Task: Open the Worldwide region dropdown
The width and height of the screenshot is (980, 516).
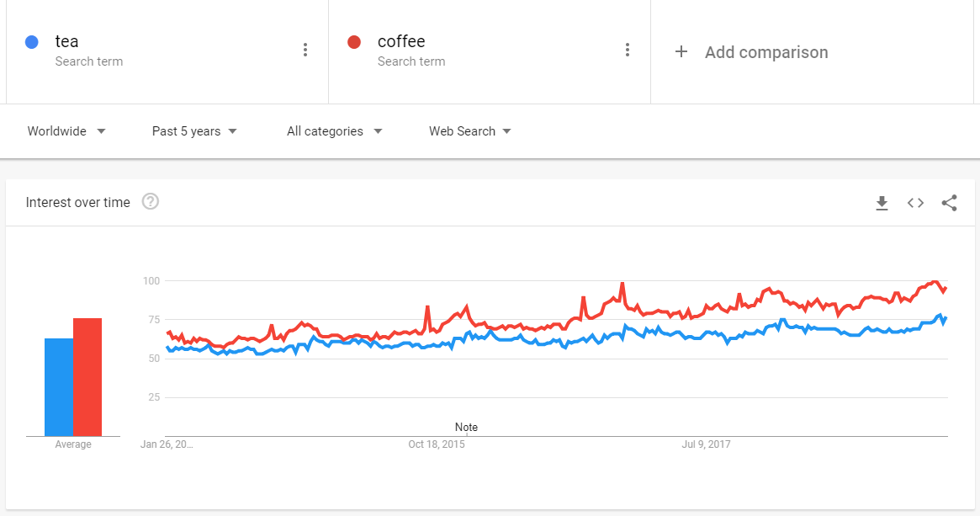Action: (66, 131)
